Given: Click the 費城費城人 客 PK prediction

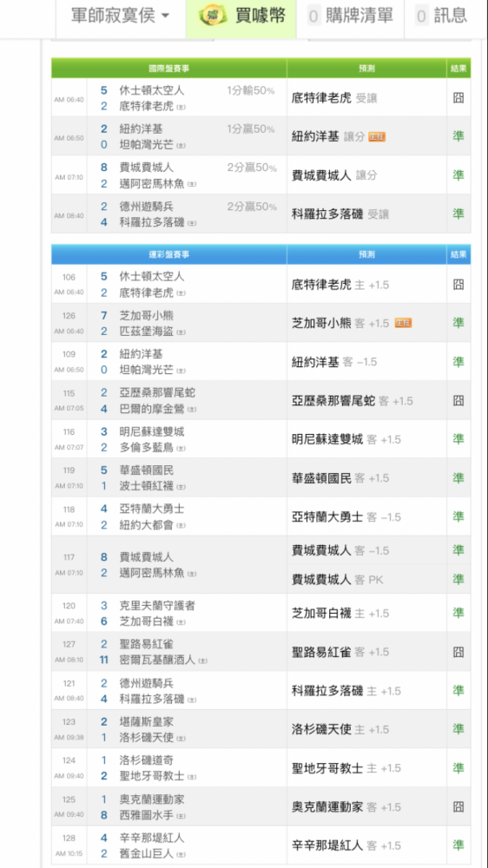Looking at the screenshot, I should (337, 580).
